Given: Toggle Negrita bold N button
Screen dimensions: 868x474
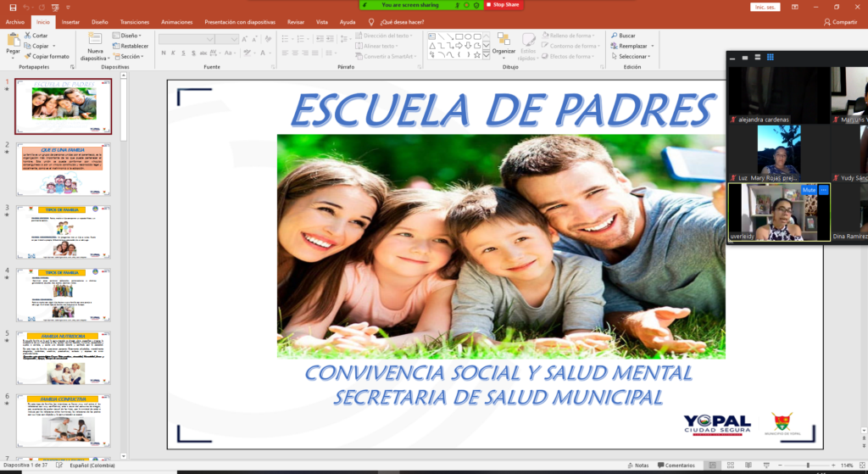Looking at the screenshot, I should (x=164, y=53).
